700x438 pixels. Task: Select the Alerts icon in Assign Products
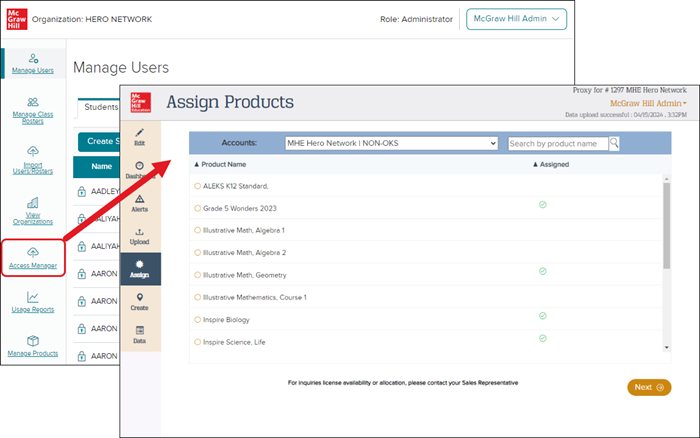pyautogui.click(x=139, y=203)
